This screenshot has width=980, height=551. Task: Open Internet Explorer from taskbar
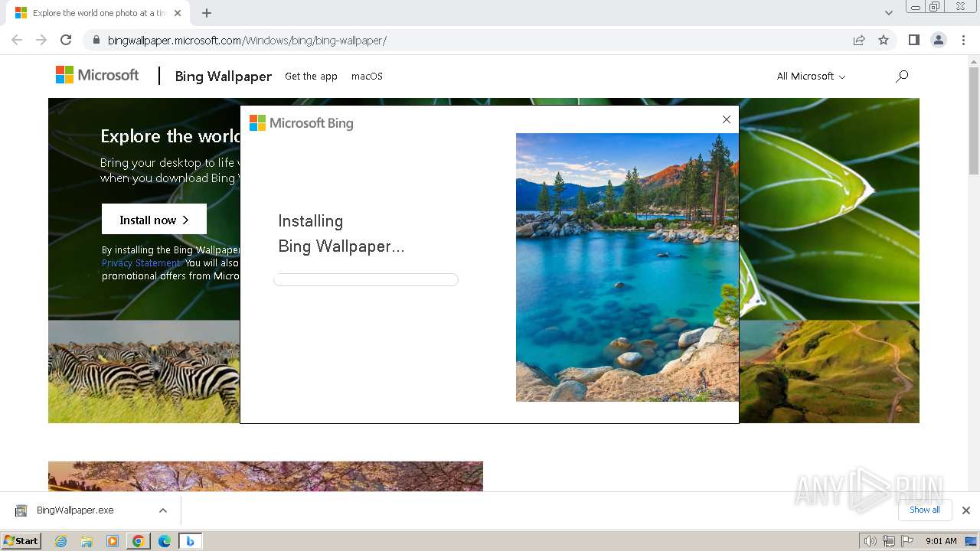[x=60, y=541]
